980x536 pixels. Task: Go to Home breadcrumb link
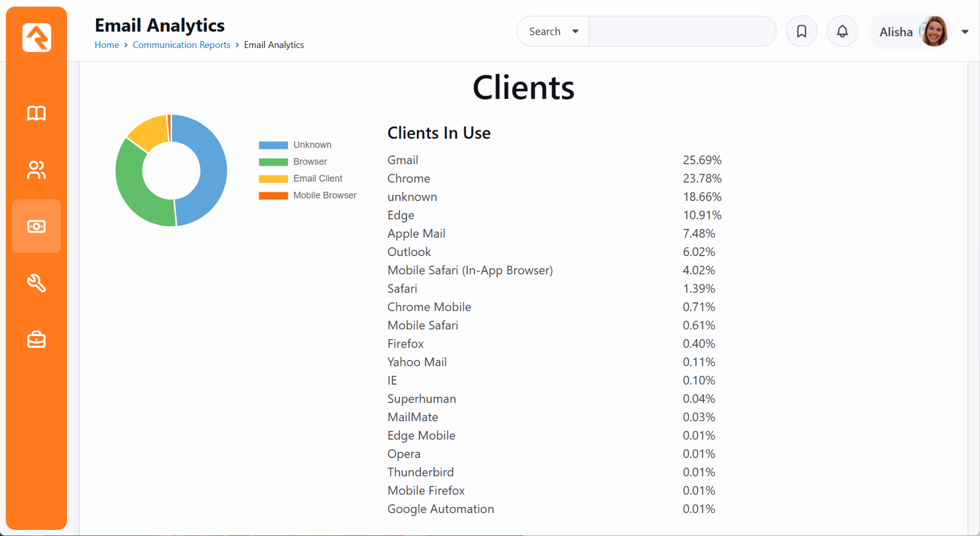[107, 45]
